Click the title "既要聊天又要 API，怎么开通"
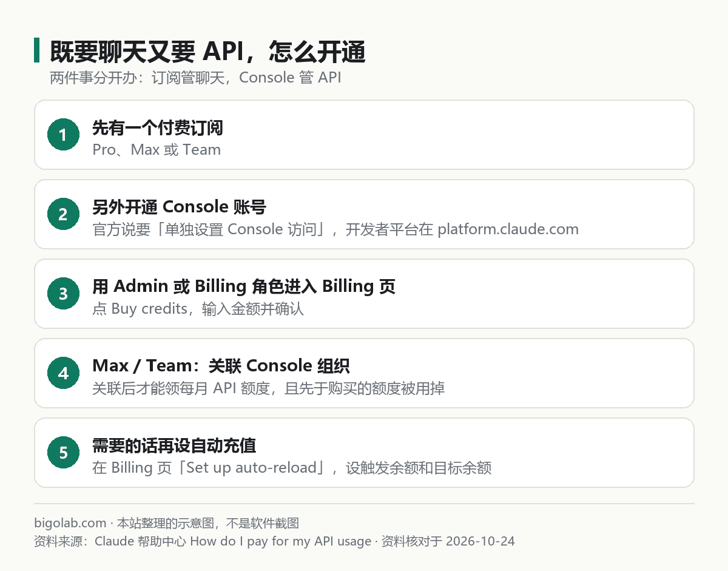This screenshot has width=728, height=571. click(x=207, y=53)
